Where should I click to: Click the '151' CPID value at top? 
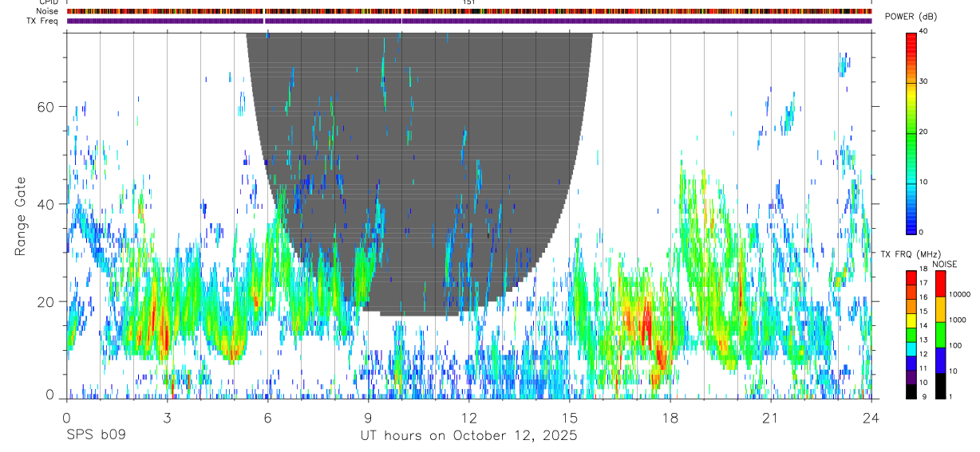point(469,2)
